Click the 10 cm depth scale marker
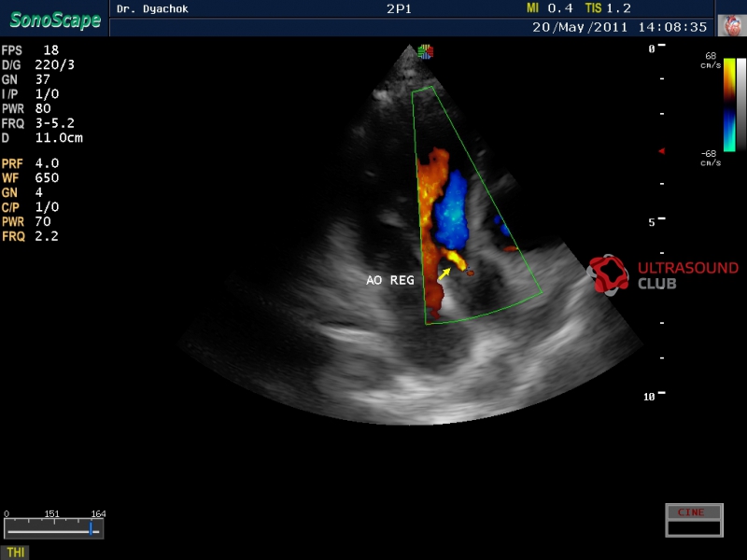The height and width of the screenshot is (560, 747). tap(655, 396)
